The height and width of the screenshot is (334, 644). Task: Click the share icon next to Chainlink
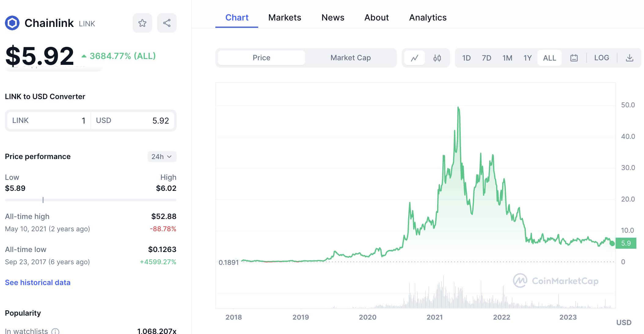tap(167, 23)
